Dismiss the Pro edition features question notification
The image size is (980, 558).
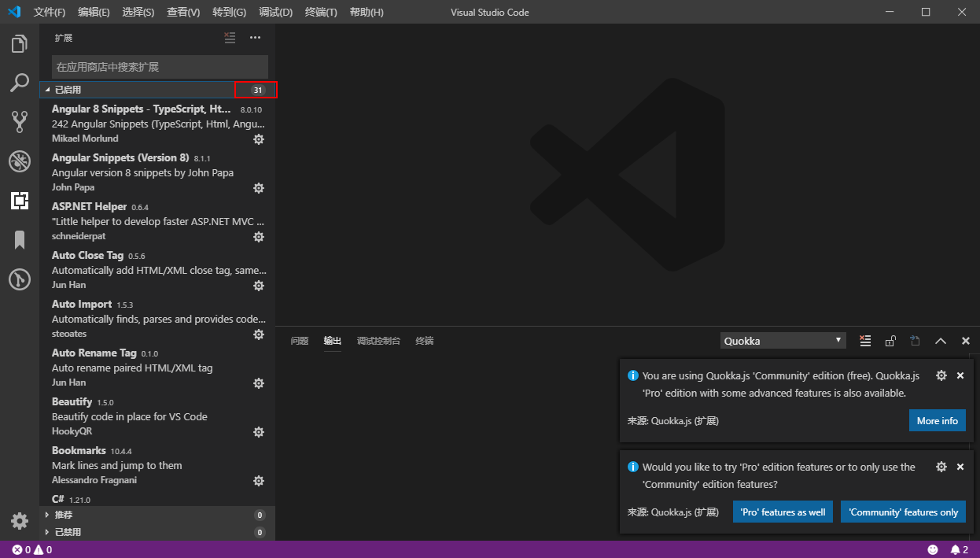pos(960,467)
